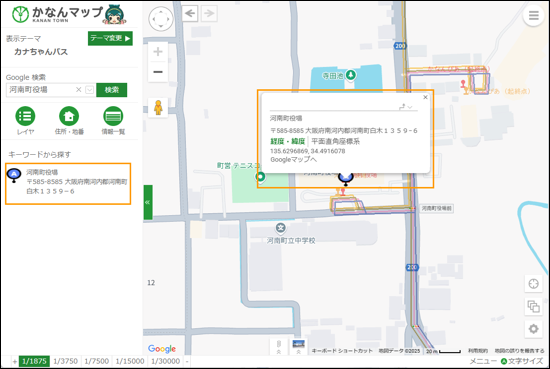Screen dimensions: 550x369
Task: Click the テーマ変更 theme change button
Action: pos(110,38)
